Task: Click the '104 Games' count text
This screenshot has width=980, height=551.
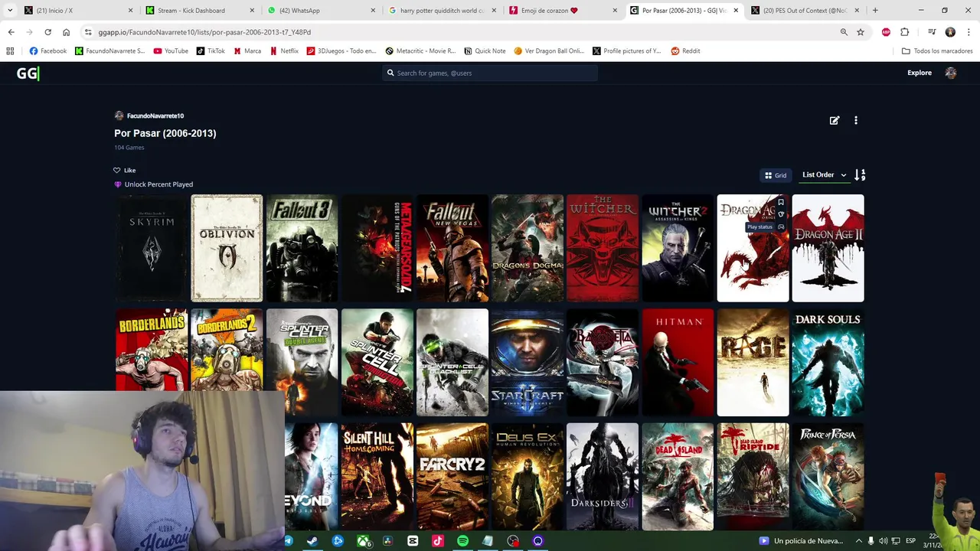Action: pos(129,148)
